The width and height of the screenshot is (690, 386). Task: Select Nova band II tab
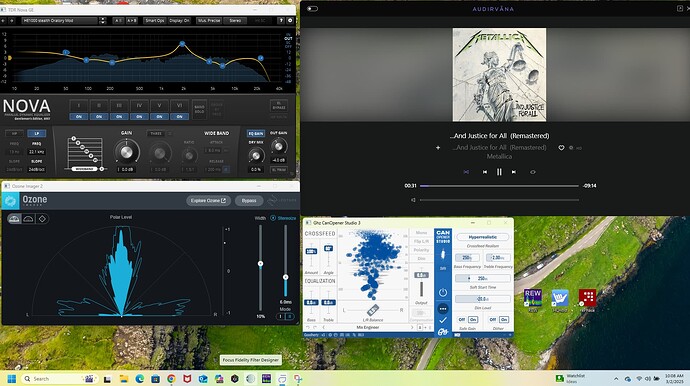(99, 106)
